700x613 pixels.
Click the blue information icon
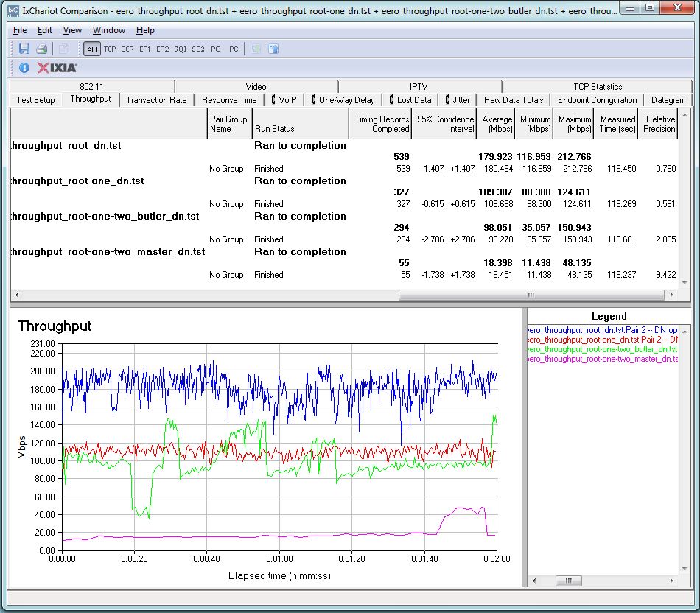click(24, 68)
